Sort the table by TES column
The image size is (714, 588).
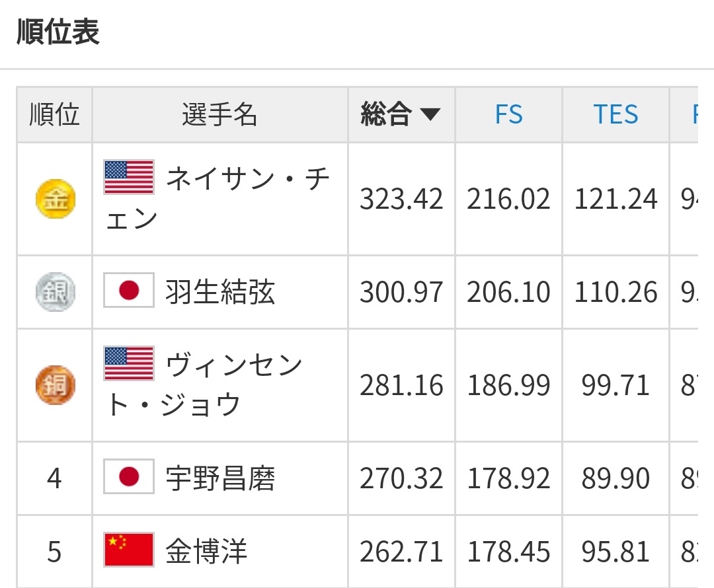[x=615, y=115]
